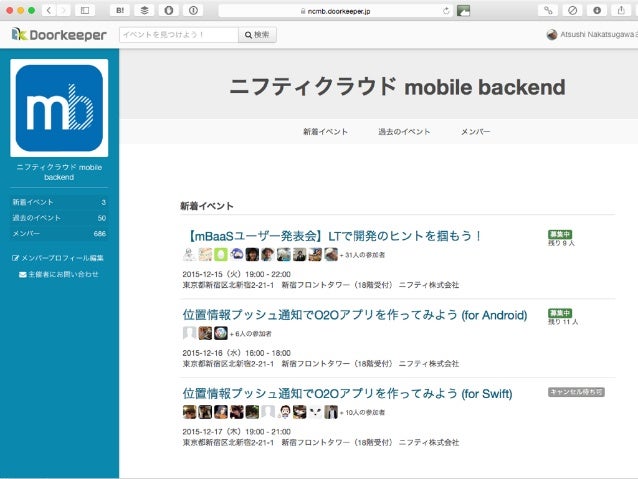Viewport: 638px width, 479px height.
Task: Click the 検索 search button
Action: (257, 35)
